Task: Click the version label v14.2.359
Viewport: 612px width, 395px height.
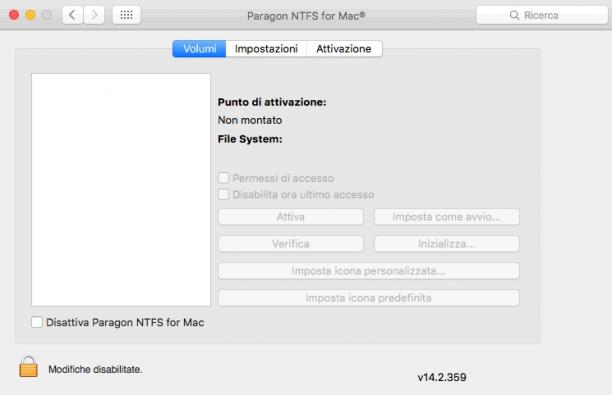Action: click(x=442, y=377)
